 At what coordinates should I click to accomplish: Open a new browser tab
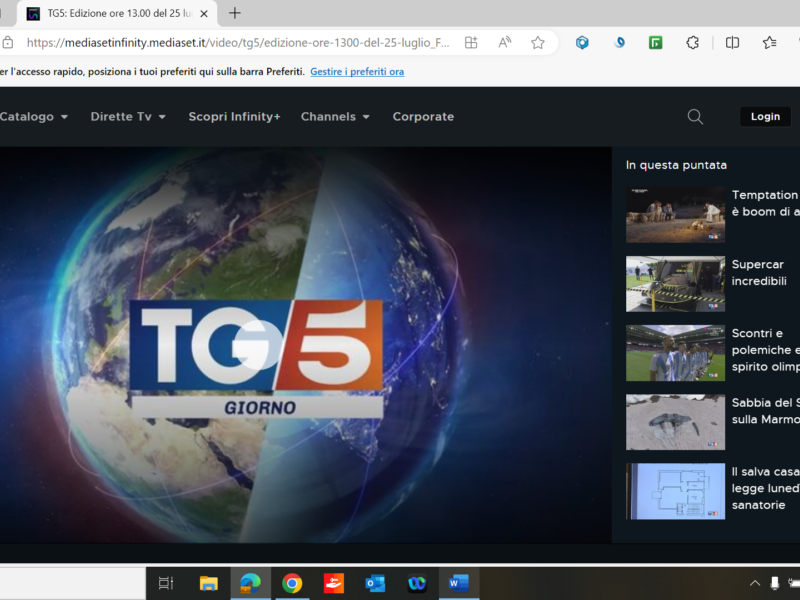pos(235,13)
